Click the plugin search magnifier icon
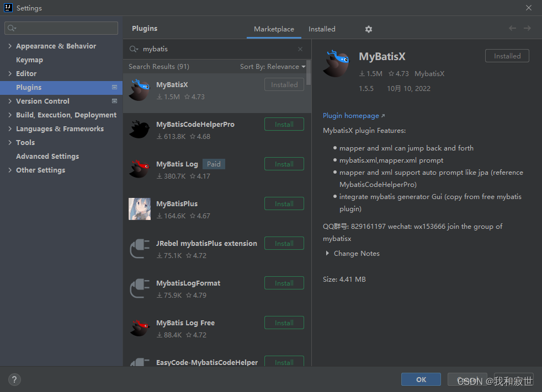This screenshot has width=542, height=392. (x=134, y=49)
